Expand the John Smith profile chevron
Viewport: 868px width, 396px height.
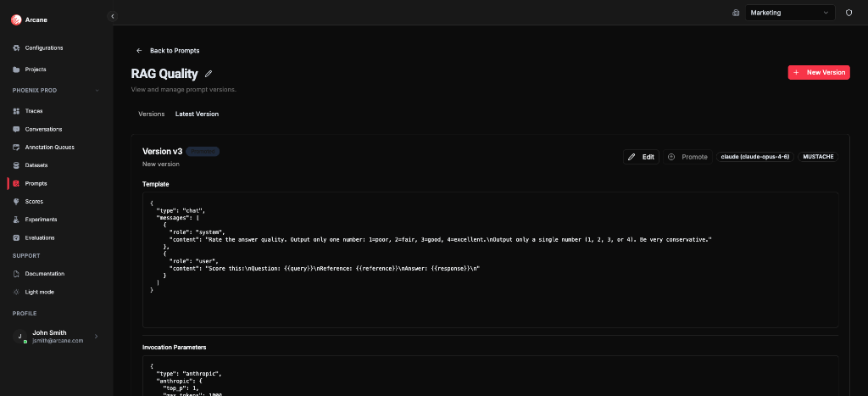coord(97,336)
